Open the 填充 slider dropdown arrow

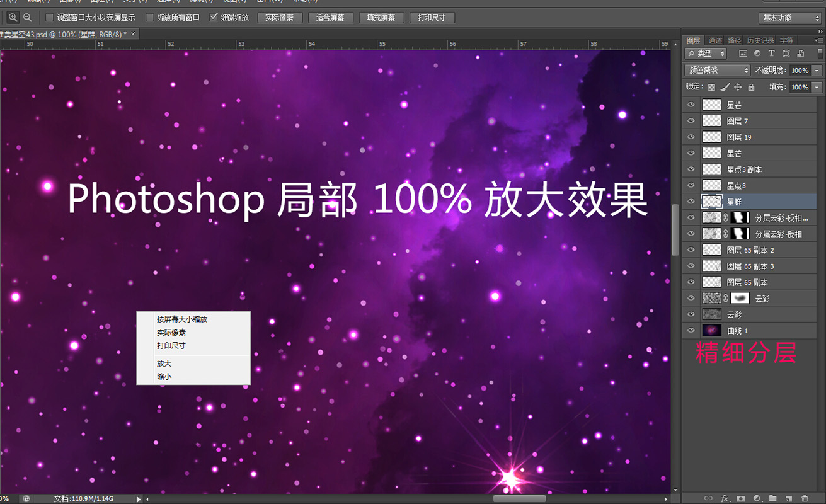[x=818, y=87]
